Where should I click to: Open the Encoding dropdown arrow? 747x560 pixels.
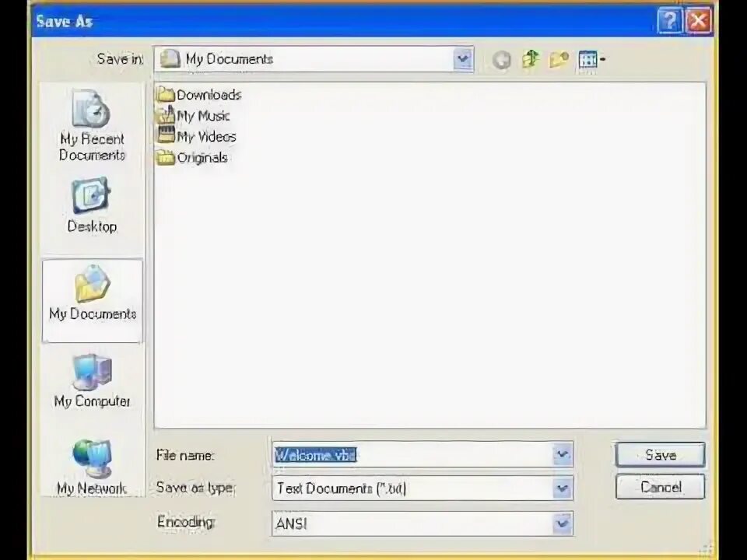click(562, 523)
